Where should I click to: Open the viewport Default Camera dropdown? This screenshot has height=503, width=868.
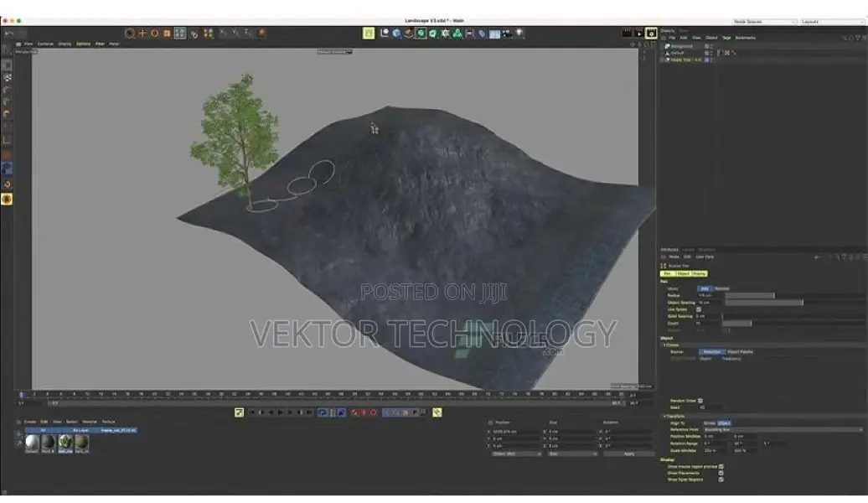click(334, 51)
